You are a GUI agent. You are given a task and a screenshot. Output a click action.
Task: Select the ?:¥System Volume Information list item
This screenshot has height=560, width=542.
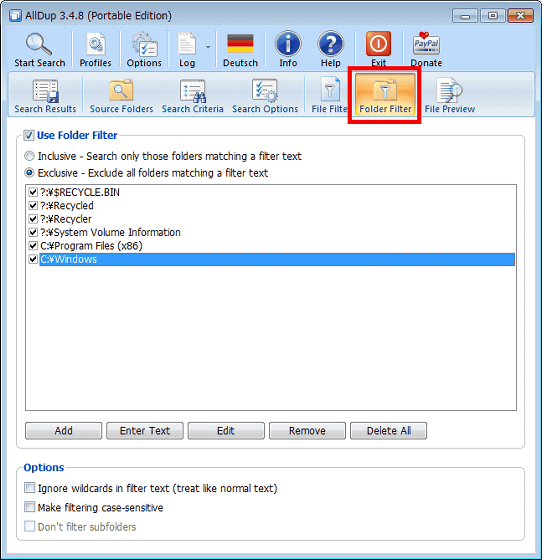tap(110, 232)
